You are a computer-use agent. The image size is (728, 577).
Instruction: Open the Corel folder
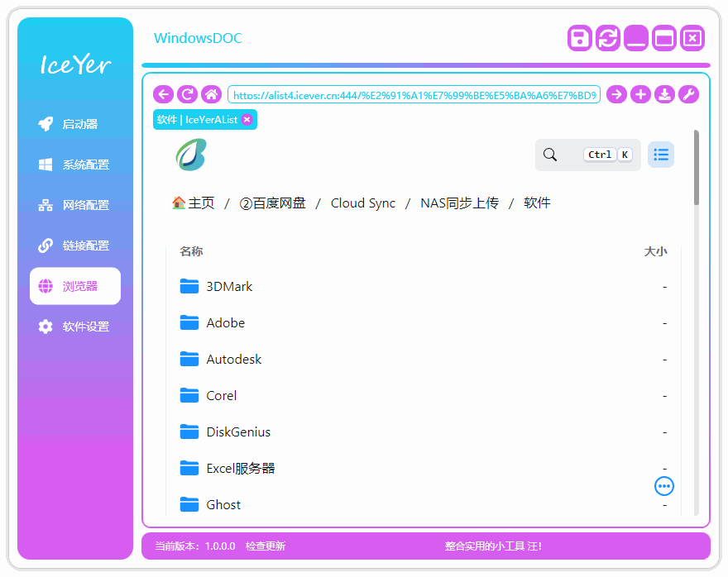424,396
